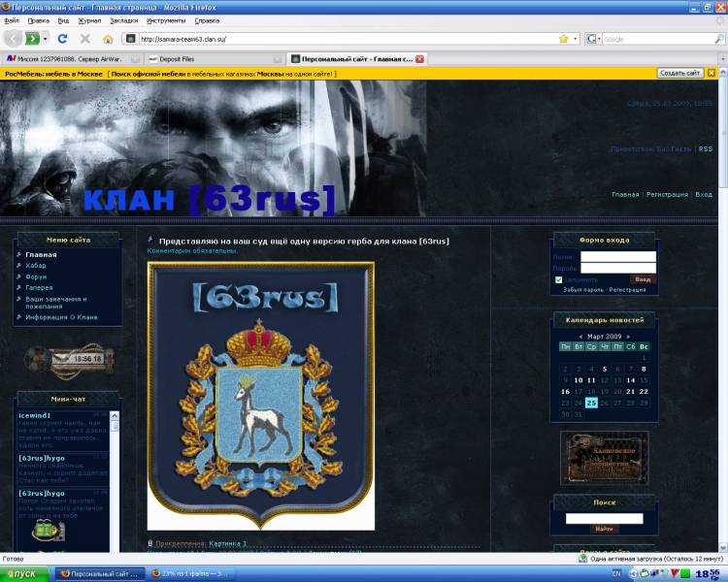The height and width of the screenshot is (582, 728).
Task: Click the site search input field
Action: pos(604,518)
